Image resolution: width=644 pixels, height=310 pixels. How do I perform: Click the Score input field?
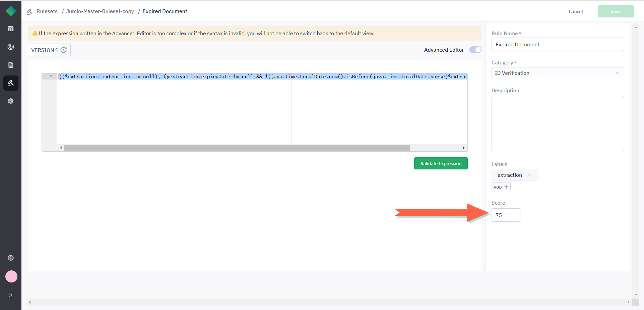coord(506,215)
